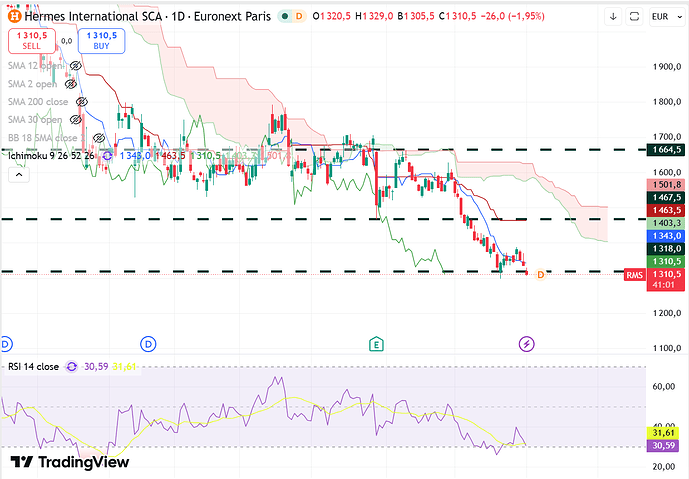Select the RSI 14 close legend label

33,367
